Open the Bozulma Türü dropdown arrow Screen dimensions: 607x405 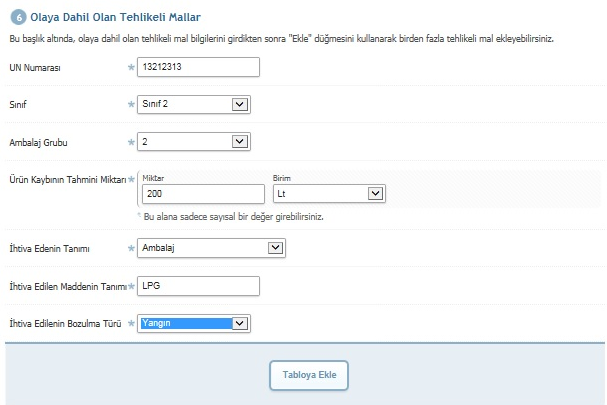(240, 323)
